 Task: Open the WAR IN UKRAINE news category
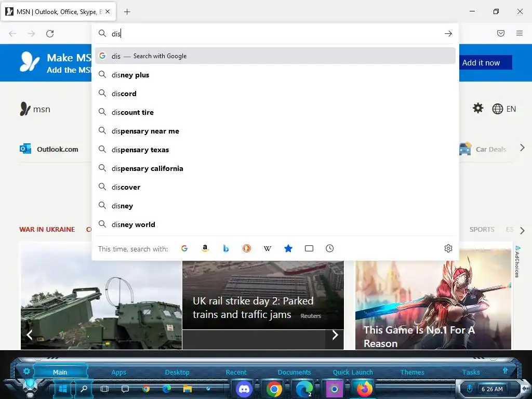(47, 229)
